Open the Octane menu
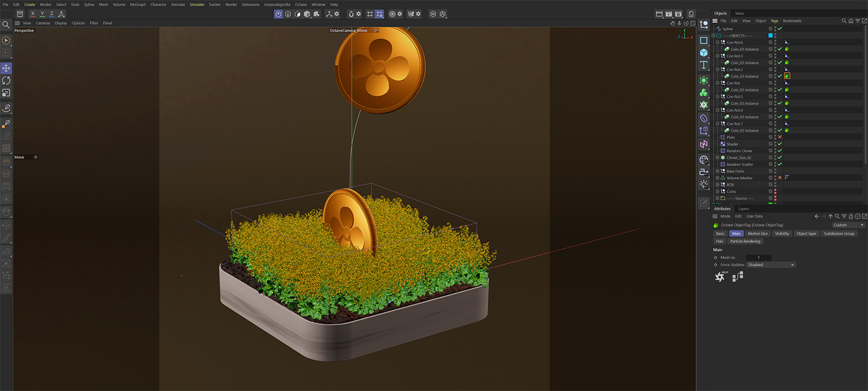Viewport: 868px width, 391px height. [300, 4]
